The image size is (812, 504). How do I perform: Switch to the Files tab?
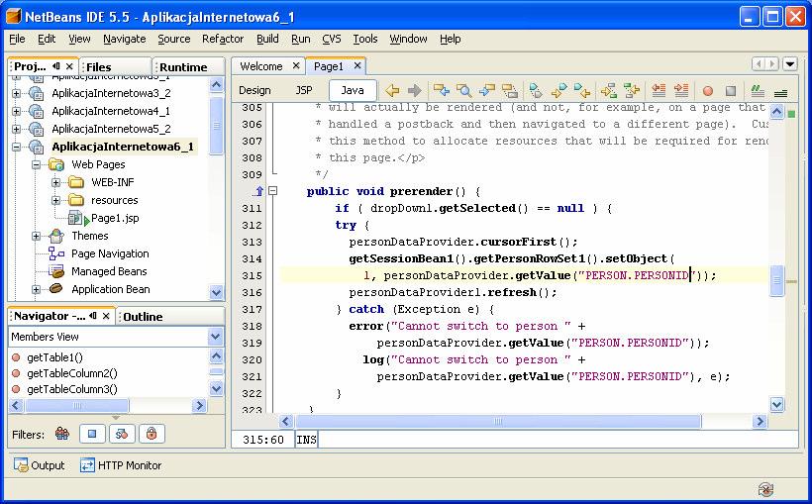[x=115, y=66]
